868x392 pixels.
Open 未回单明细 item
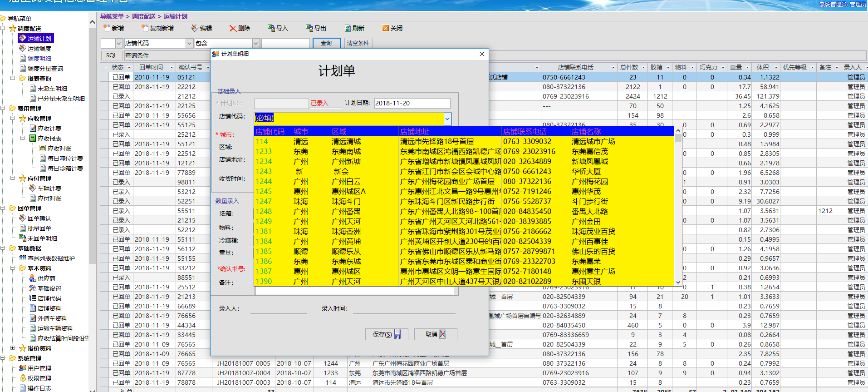pos(42,238)
